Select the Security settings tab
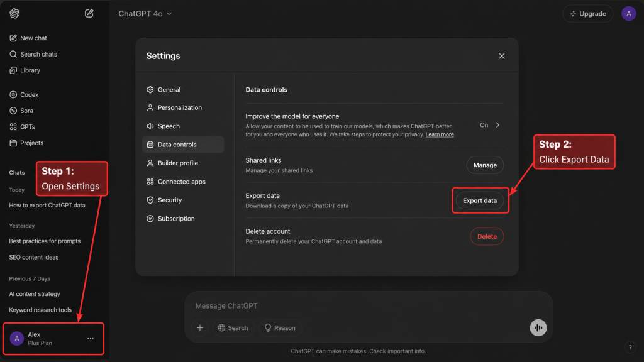This screenshot has height=362, width=644. click(183, 200)
